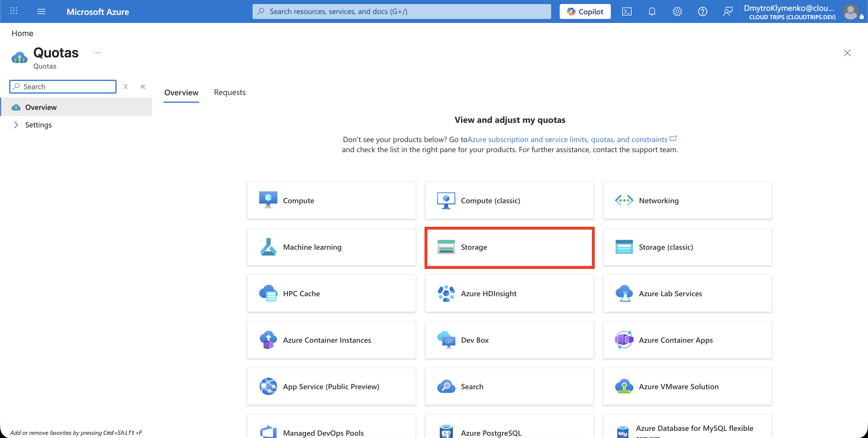The image size is (868, 438).
Task: Focus the sidebar Search box
Action: coord(63,87)
